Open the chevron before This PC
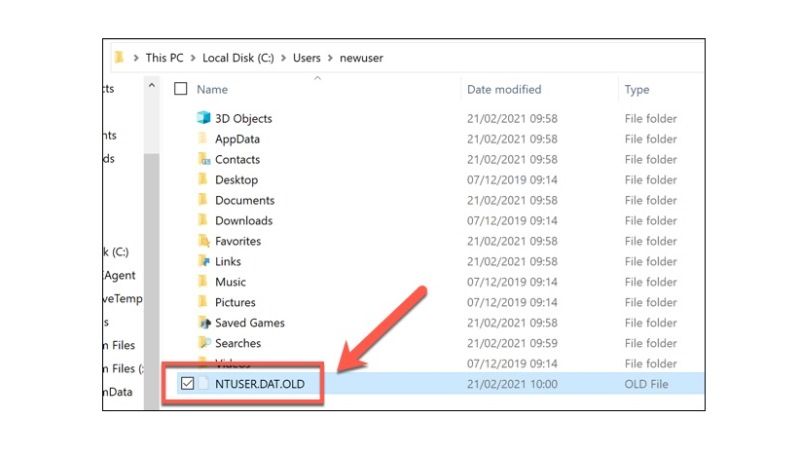 click(x=136, y=58)
